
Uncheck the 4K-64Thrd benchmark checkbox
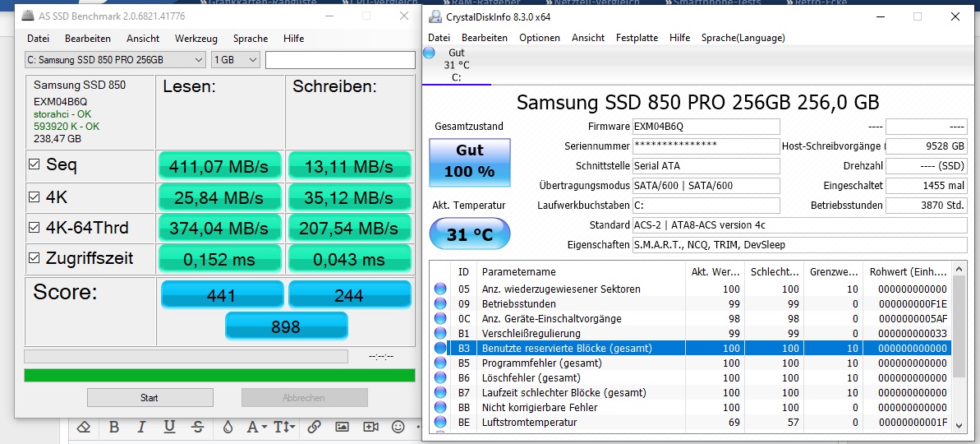pos(35,228)
